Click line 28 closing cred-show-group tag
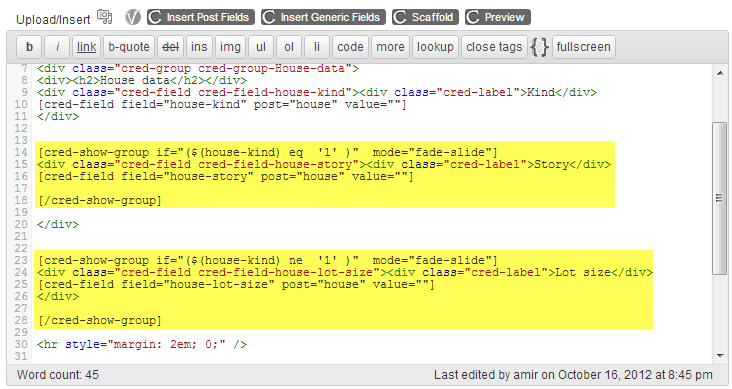Image resolution: width=732 pixels, height=389 pixels. pyautogui.click(x=99, y=320)
